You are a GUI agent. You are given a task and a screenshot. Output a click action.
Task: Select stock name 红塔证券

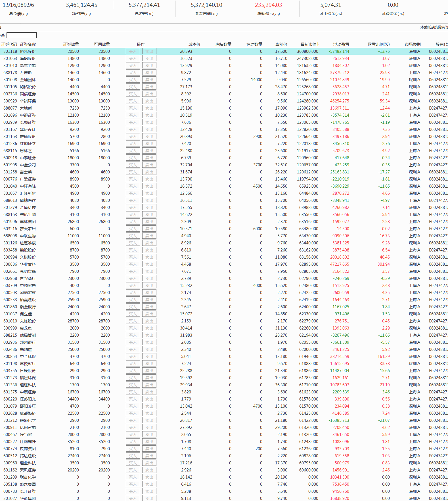point(28,144)
